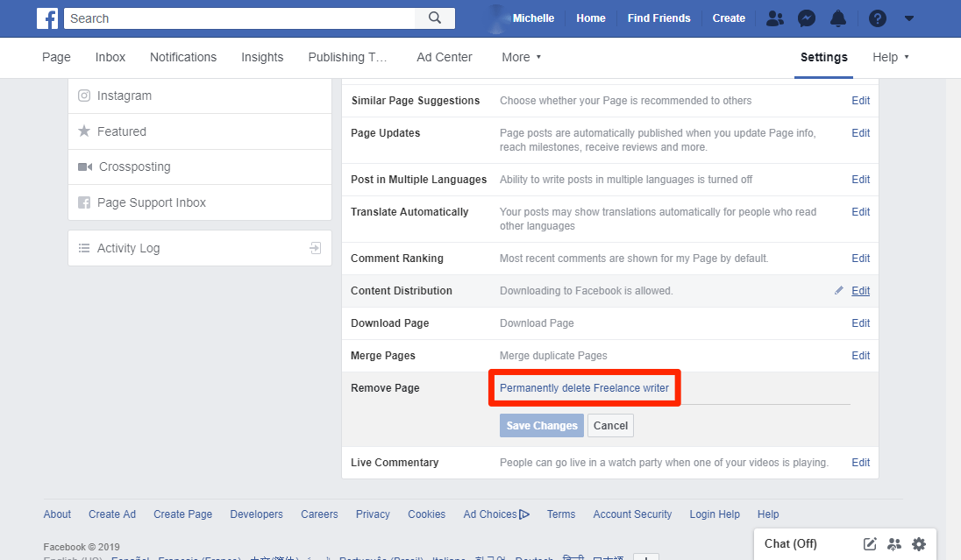Screen dimensions: 961x560
Task: Click the Cancel button
Action: click(610, 425)
